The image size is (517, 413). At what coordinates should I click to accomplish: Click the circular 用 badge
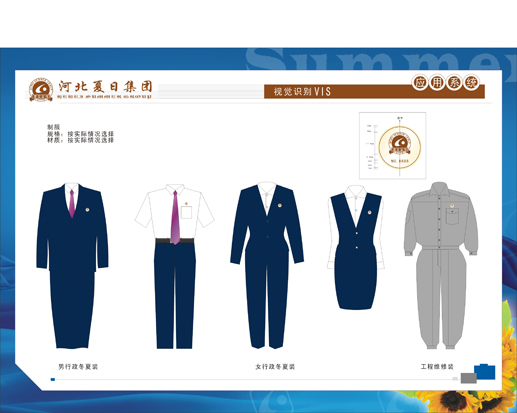coord(437,82)
